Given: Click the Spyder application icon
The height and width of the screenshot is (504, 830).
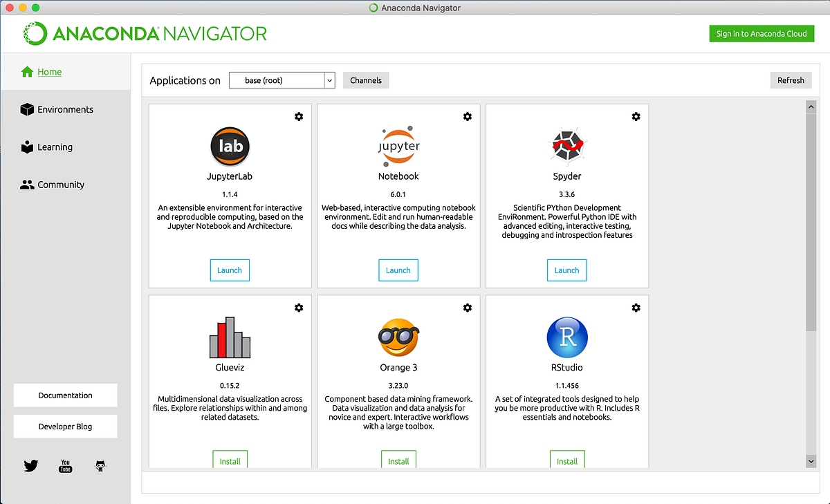Looking at the screenshot, I should click(567, 147).
